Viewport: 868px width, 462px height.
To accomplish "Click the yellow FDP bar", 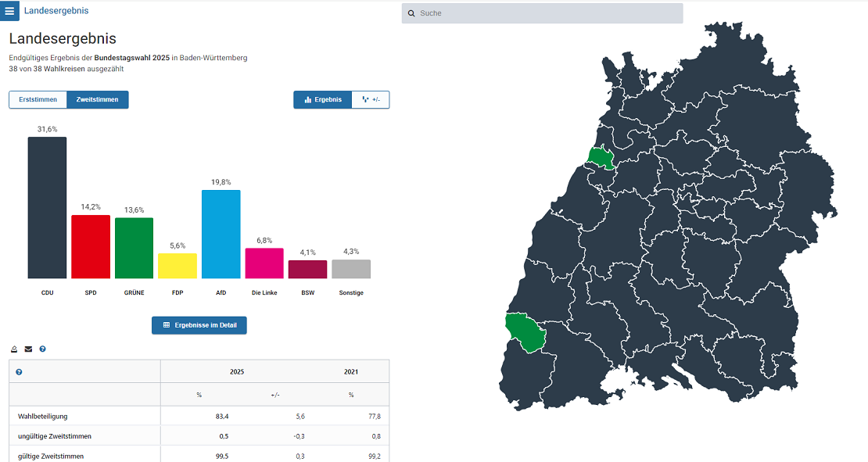I will pyautogui.click(x=178, y=266).
